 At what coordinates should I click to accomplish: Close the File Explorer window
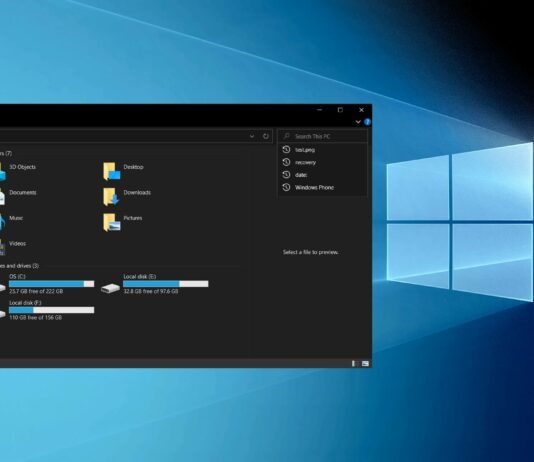click(361, 110)
